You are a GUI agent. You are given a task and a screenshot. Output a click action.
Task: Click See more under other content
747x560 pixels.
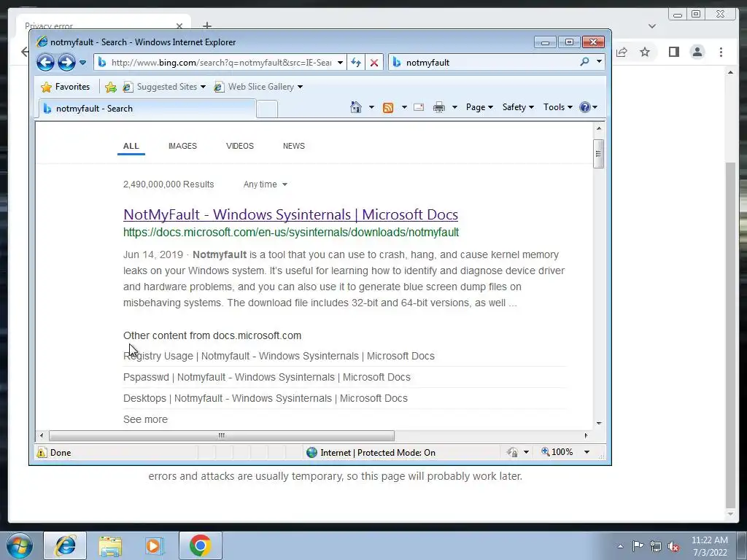[x=145, y=419]
